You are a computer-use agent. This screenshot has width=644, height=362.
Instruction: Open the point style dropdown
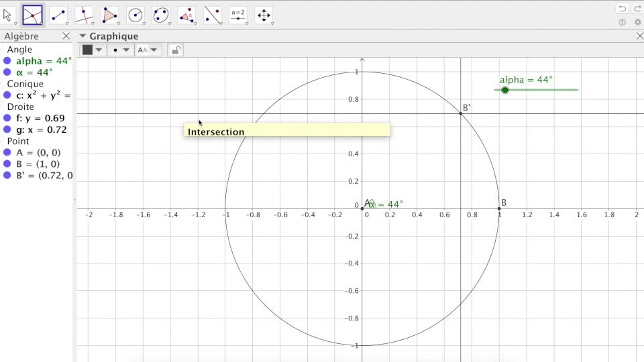tap(121, 50)
